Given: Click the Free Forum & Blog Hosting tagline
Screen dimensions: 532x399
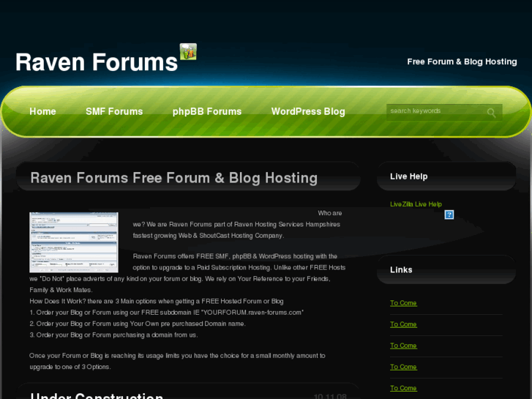Looking at the screenshot, I should click(x=462, y=61).
